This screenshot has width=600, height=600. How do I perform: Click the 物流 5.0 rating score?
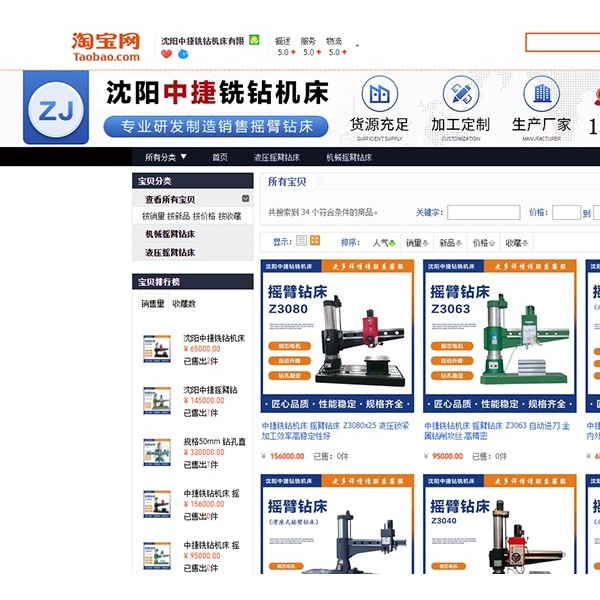tap(338, 52)
